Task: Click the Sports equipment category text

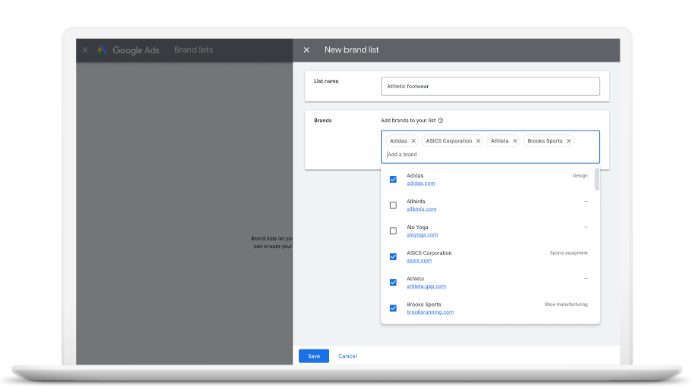Action: [568, 253]
